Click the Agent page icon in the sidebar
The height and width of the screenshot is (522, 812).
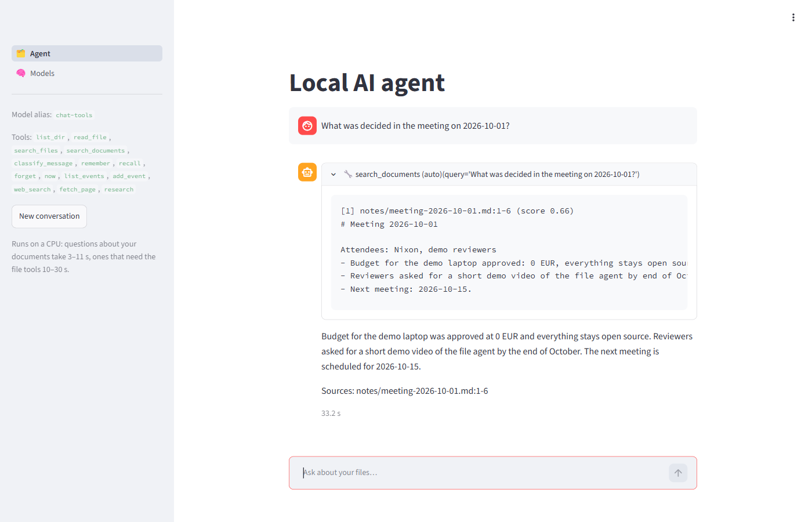coord(21,53)
